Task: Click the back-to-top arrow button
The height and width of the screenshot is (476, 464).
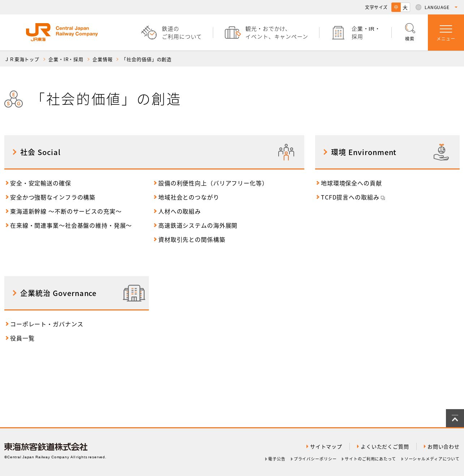Action: (455, 418)
